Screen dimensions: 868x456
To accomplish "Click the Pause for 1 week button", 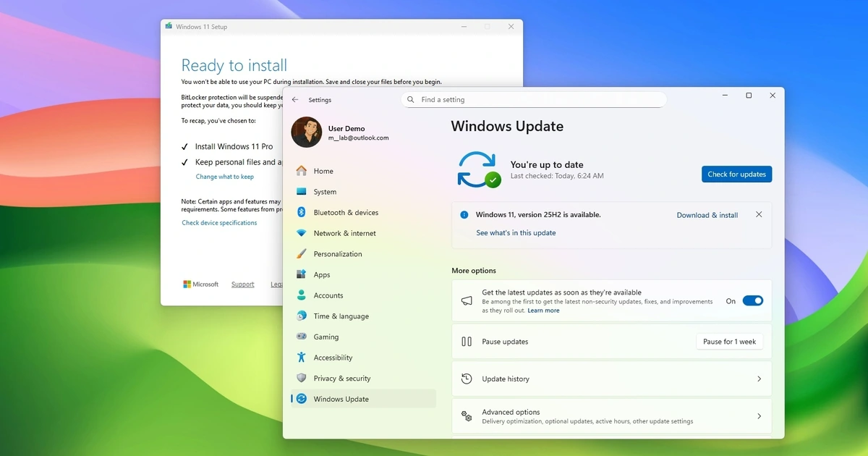I will [729, 342].
